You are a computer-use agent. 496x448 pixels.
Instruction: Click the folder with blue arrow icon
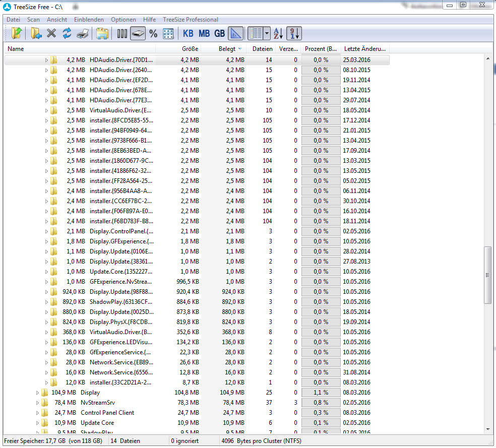tap(36, 33)
